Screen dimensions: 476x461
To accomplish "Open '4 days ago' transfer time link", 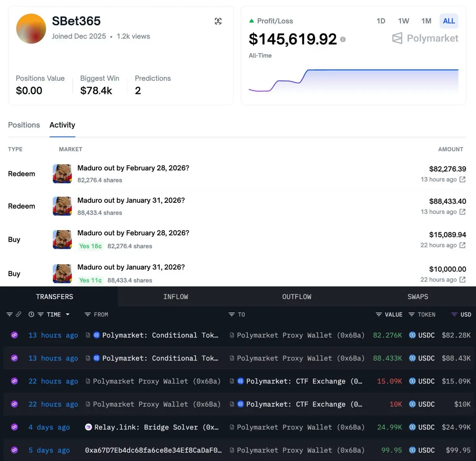I will tap(49, 427).
